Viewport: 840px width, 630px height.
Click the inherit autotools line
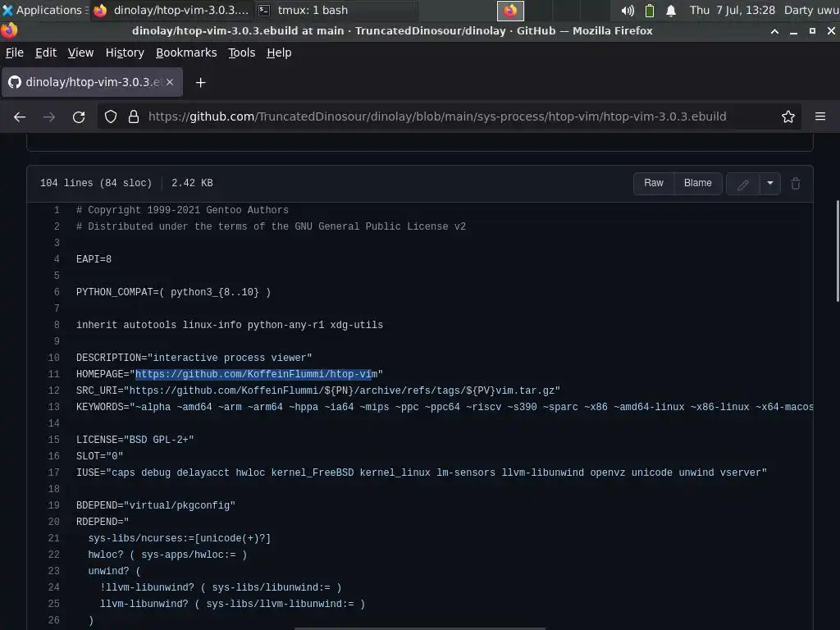[x=230, y=325]
